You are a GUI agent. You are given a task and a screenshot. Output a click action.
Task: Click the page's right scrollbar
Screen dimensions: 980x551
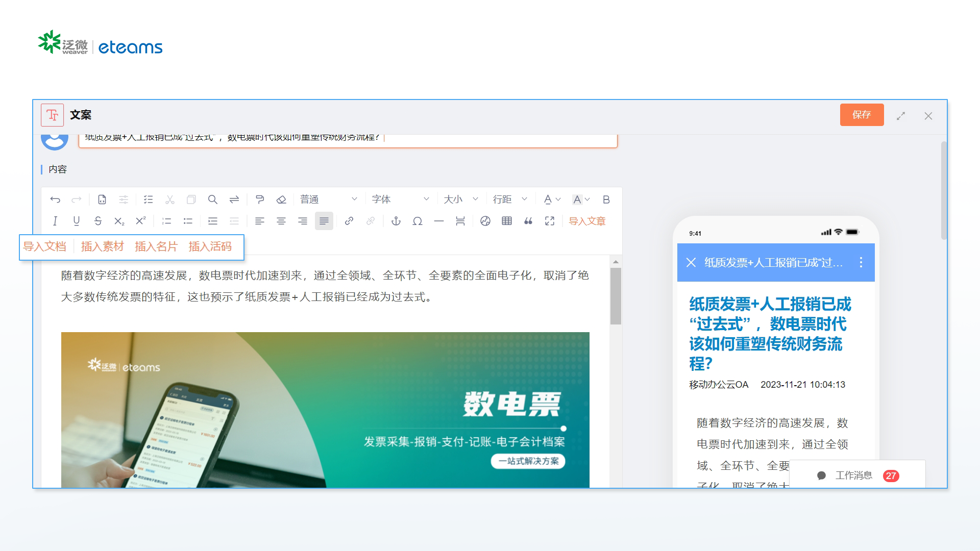click(944, 190)
